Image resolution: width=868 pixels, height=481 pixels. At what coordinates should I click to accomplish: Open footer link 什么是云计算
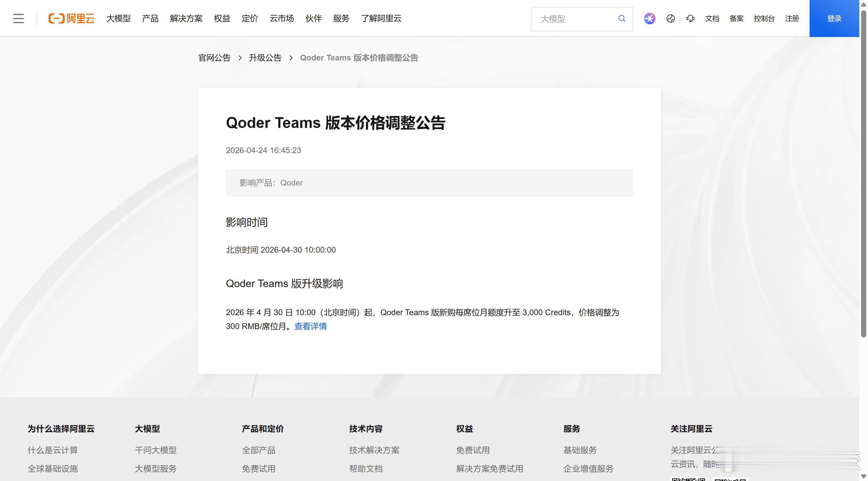[x=53, y=450]
